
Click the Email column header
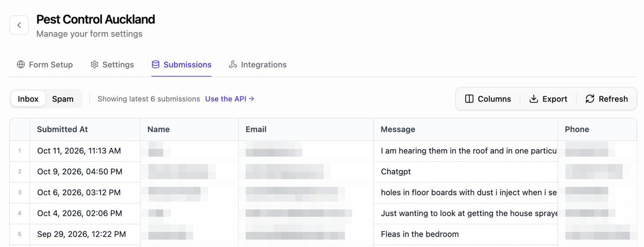(x=306, y=129)
